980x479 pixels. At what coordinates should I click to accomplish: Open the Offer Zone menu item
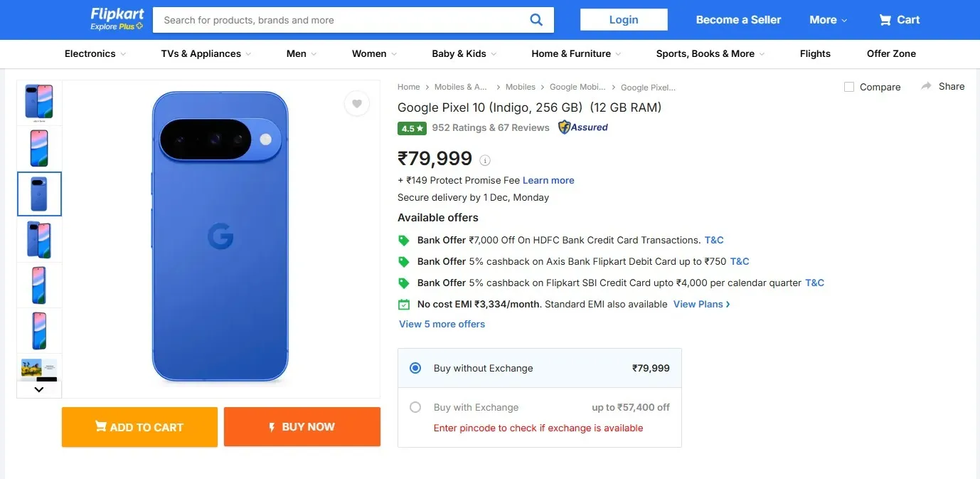[891, 53]
